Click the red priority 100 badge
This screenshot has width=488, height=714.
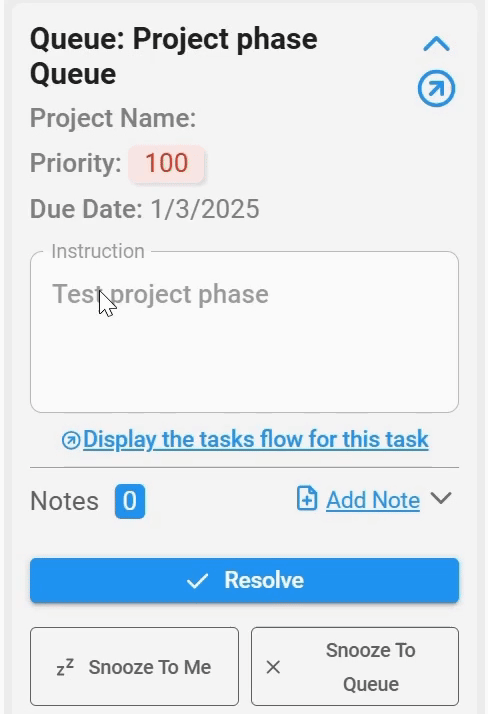(166, 163)
